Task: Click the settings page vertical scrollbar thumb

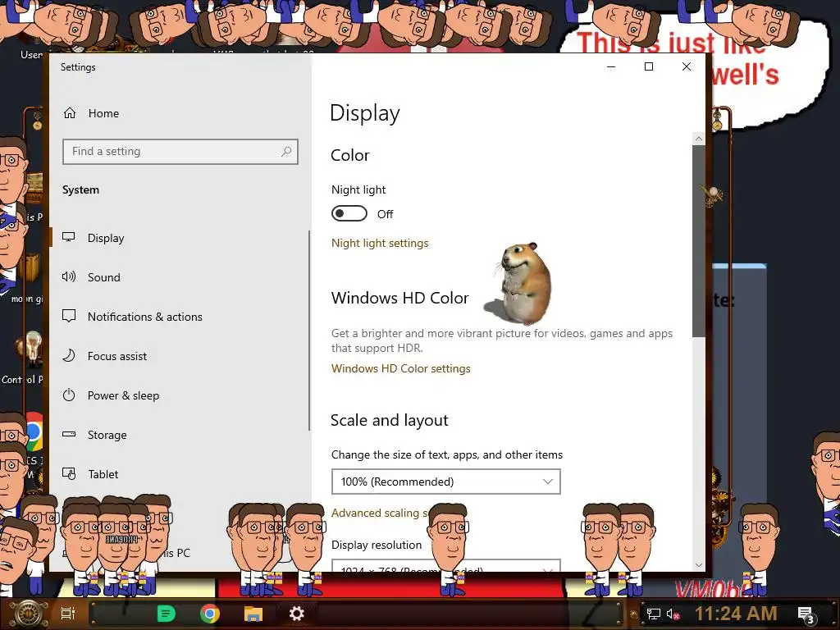Action: point(699,241)
